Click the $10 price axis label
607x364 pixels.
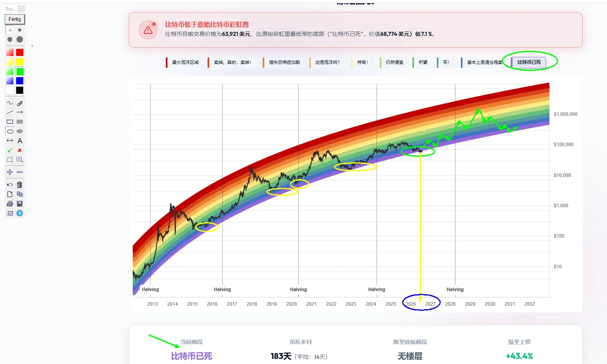[x=558, y=267]
